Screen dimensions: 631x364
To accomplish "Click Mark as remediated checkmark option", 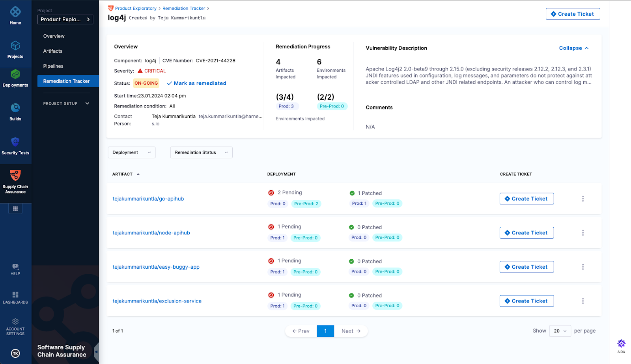I will 196,83.
